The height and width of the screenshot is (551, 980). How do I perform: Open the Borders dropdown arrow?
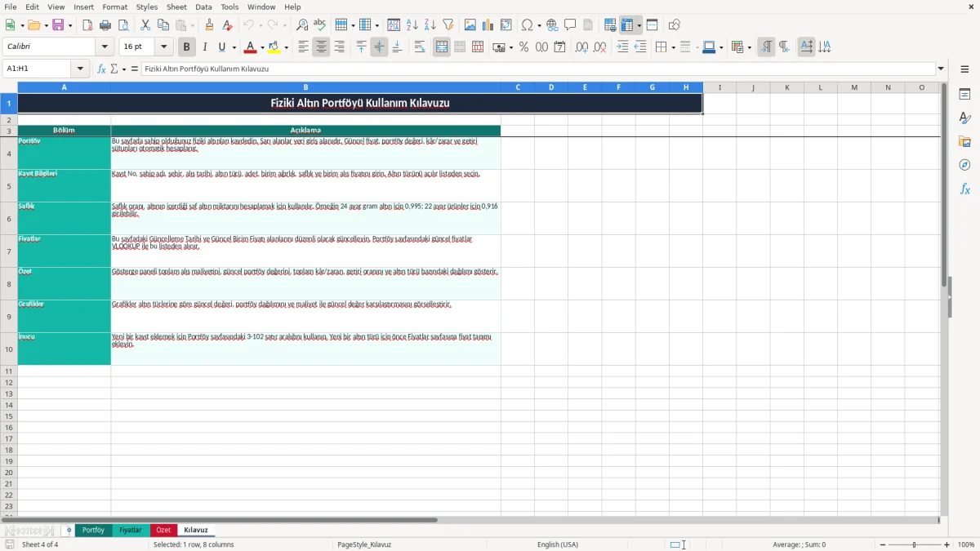pos(673,47)
